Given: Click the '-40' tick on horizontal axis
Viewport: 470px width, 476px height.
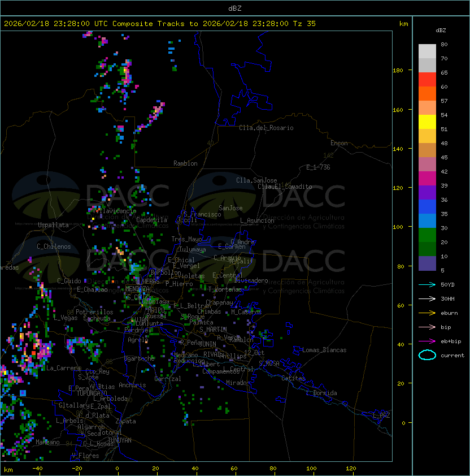Looking at the screenshot, I should pyautogui.click(x=38, y=469).
